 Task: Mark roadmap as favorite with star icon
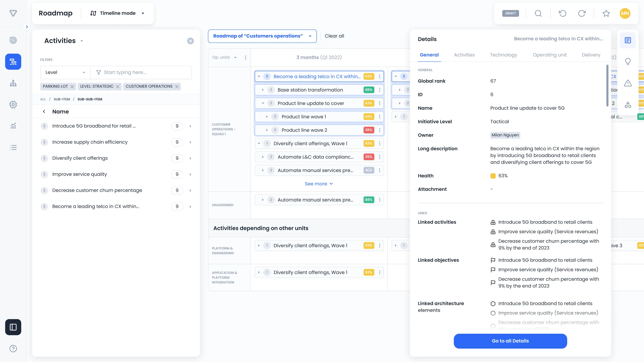click(606, 13)
